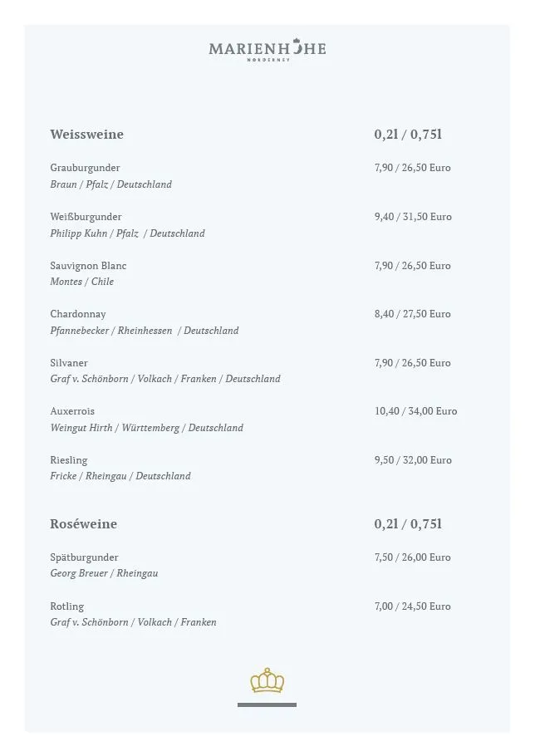Click the gray bar below the crown
The width and height of the screenshot is (535, 756).
click(x=267, y=704)
